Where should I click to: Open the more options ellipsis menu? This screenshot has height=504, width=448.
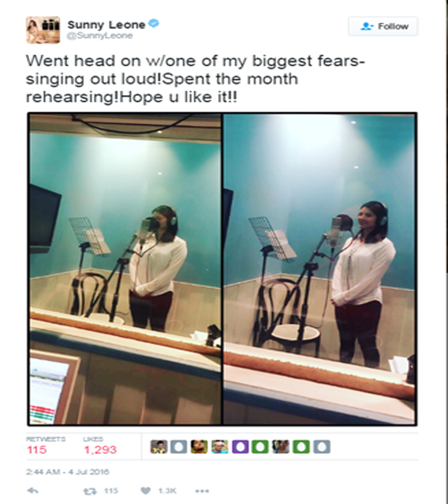click(x=202, y=491)
